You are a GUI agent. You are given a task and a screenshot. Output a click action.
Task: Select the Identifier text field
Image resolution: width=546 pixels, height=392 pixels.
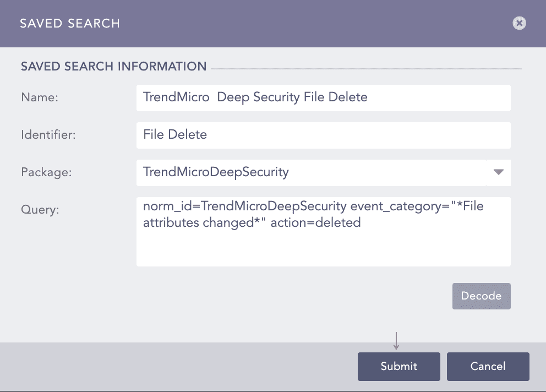(x=323, y=135)
